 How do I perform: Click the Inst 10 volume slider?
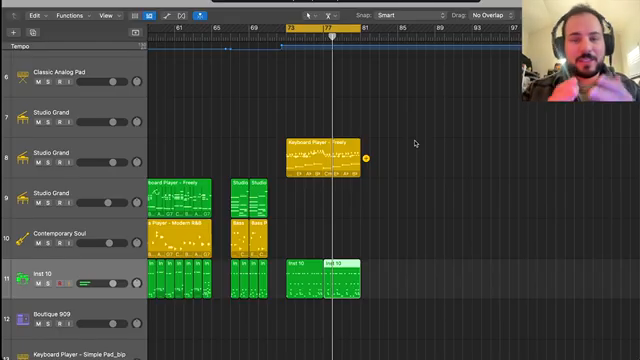click(x=102, y=284)
